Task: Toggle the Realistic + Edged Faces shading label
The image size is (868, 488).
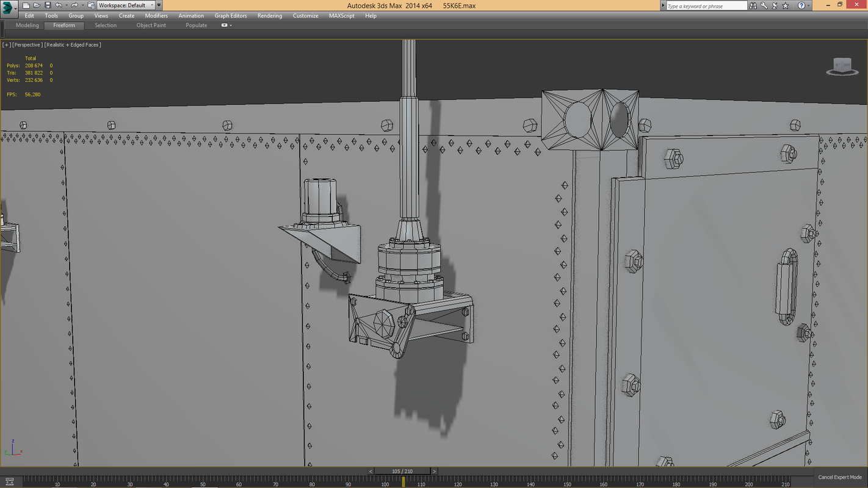Action: (x=73, y=45)
